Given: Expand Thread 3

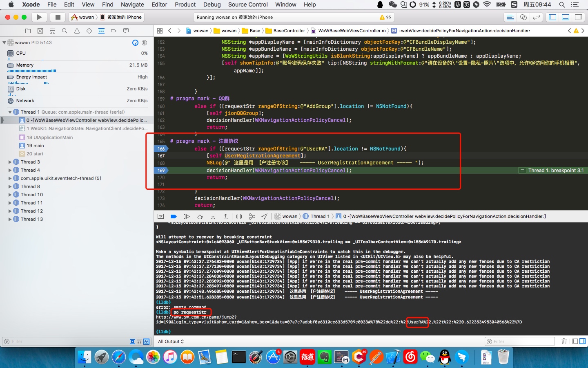Looking at the screenshot, I should click(10, 162).
